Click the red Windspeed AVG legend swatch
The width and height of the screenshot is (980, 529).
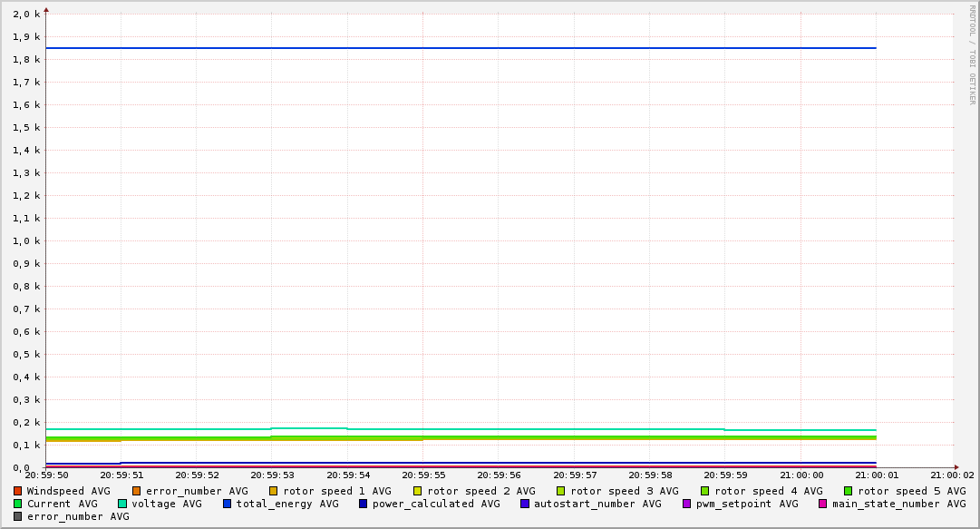pyautogui.click(x=18, y=491)
